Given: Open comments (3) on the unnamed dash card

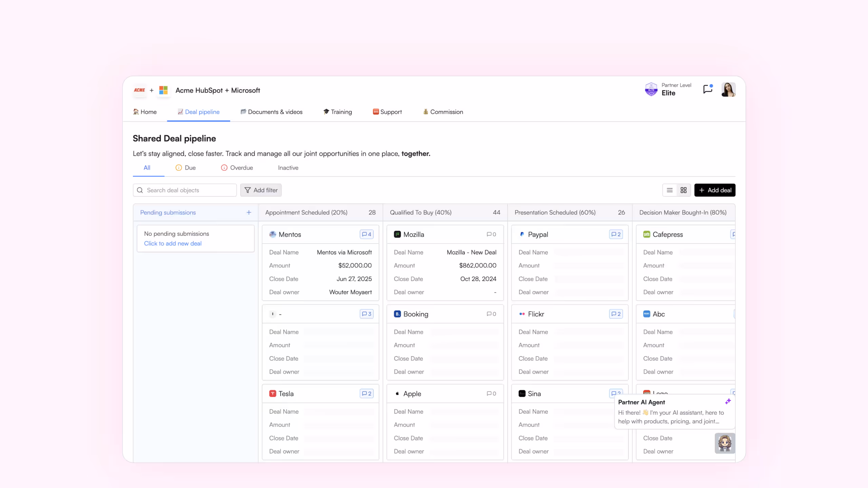Looking at the screenshot, I should click(x=367, y=314).
